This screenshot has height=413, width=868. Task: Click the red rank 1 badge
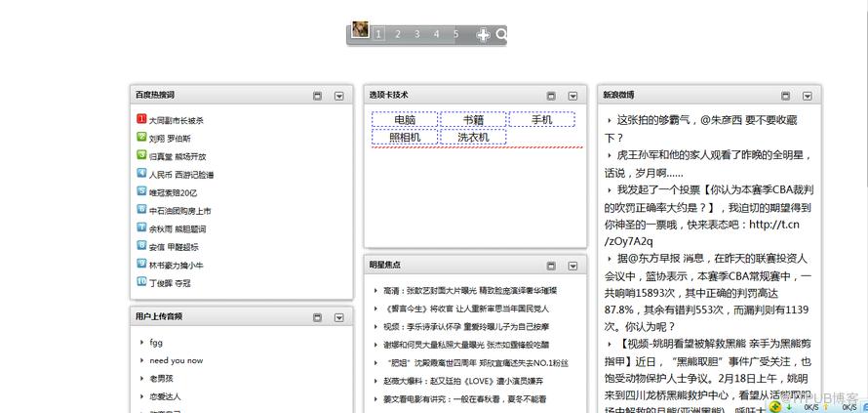point(141,119)
